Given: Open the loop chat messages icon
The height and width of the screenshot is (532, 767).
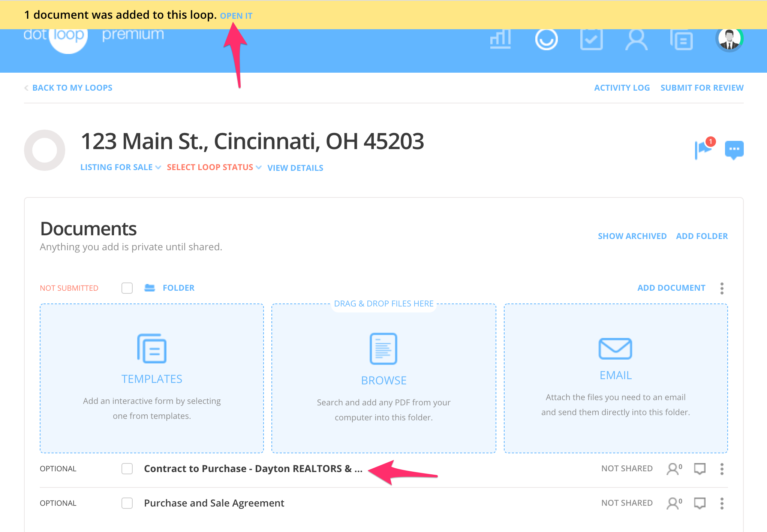Looking at the screenshot, I should (x=734, y=149).
